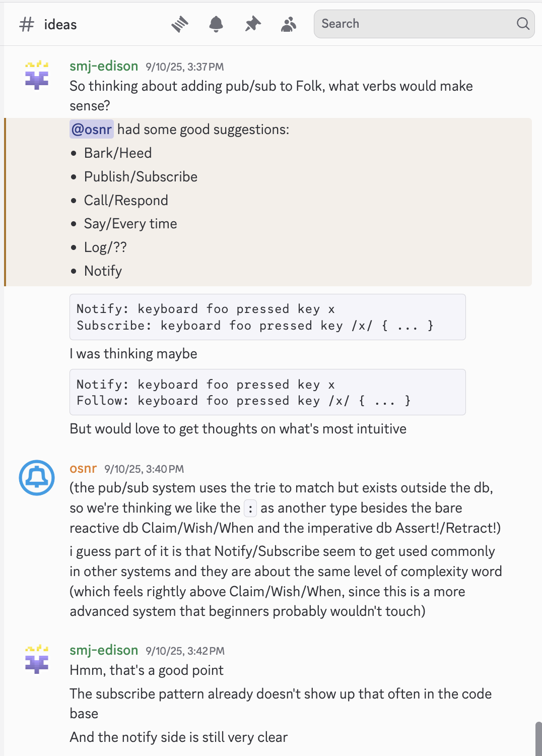The width and height of the screenshot is (542, 756).
Task: Click the 9/10/25, 3:40 PM timestamp
Action: pyautogui.click(x=144, y=469)
